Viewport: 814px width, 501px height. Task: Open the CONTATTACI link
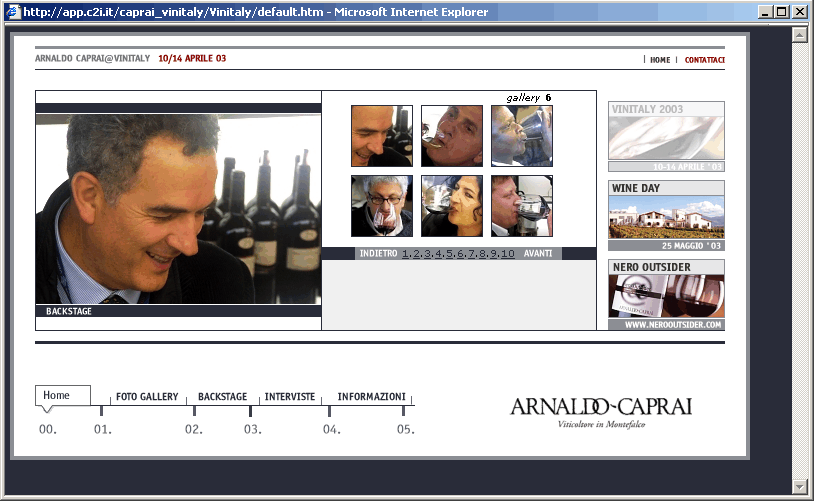coord(704,60)
